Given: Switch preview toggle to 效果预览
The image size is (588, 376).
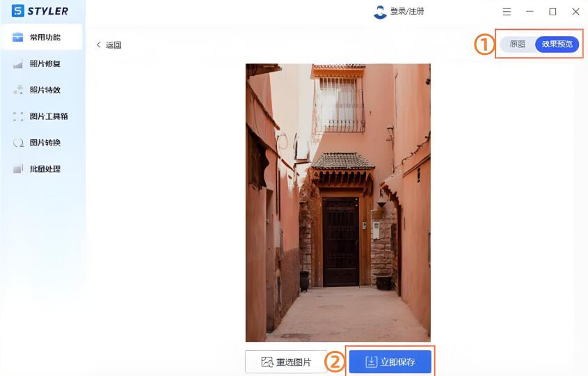Looking at the screenshot, I should coord(557,45).
